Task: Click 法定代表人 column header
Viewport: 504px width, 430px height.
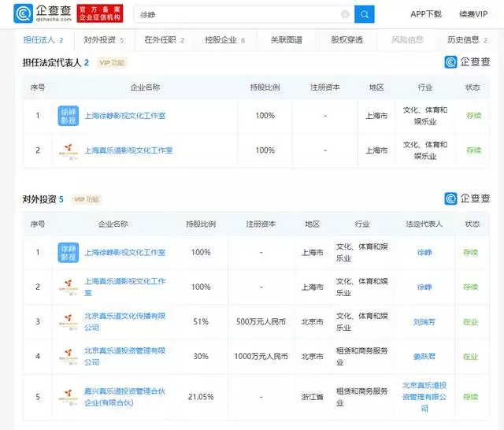Action: click(424, 224)
